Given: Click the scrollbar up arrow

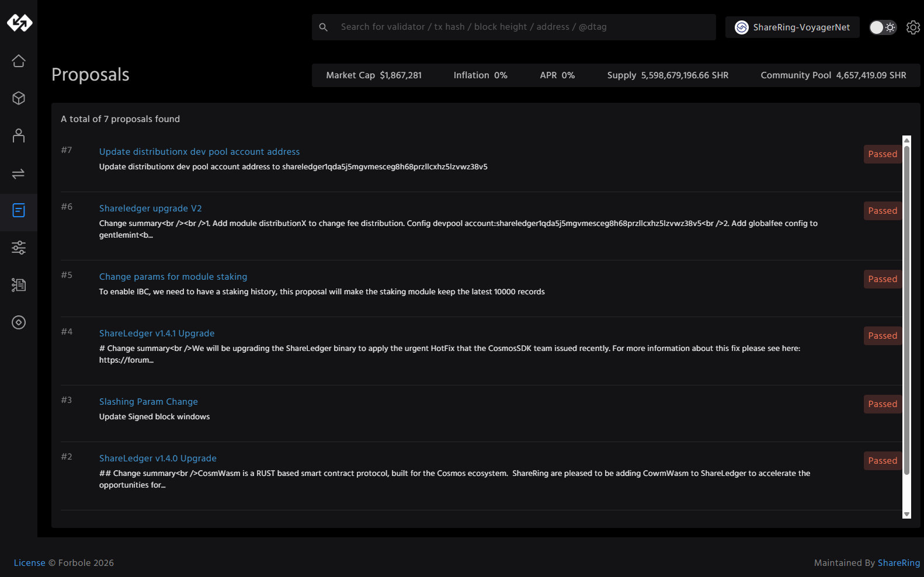Looking at the screenshot, I should pyautogui.click(x=906, y=140).
